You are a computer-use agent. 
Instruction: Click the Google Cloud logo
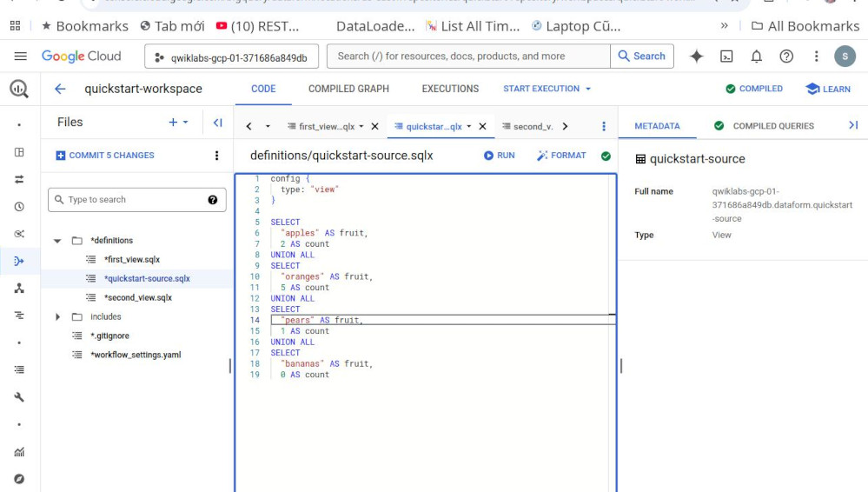tap(82, 56)
